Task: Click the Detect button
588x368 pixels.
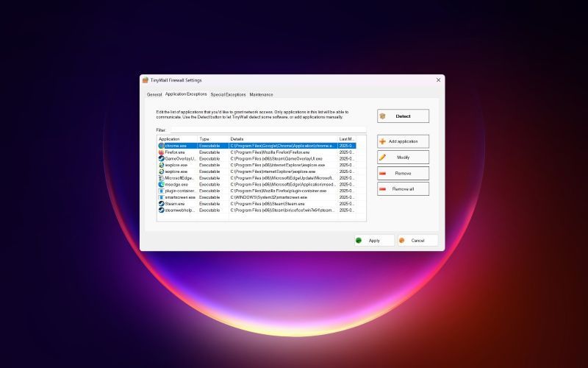Action: [x=403, y=116]
